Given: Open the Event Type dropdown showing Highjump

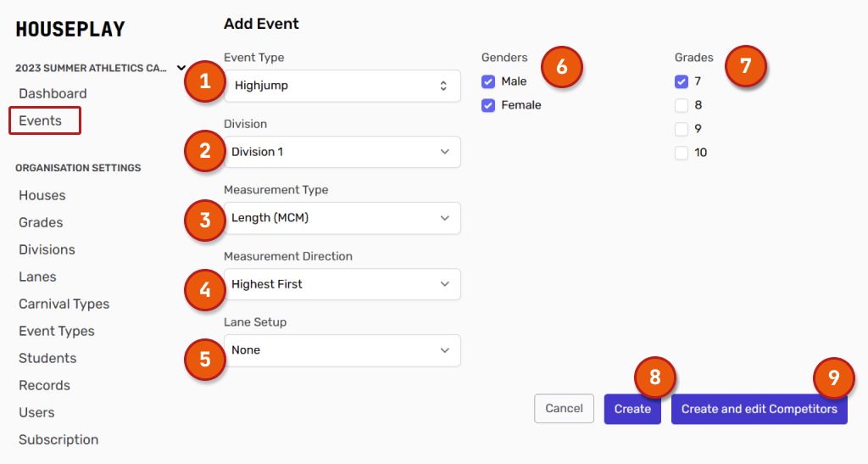Looking at the screenshot, I should 342,86.
